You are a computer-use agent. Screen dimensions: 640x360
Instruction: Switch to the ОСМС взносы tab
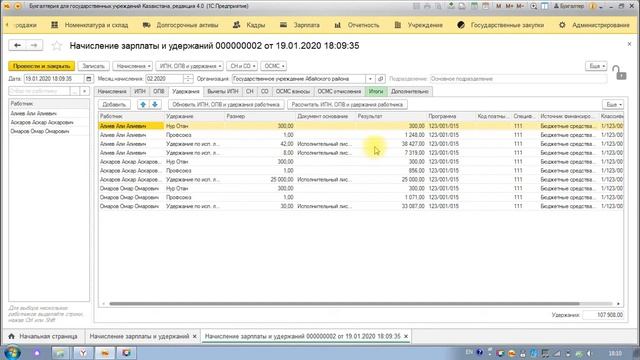(x=293, y=91)
